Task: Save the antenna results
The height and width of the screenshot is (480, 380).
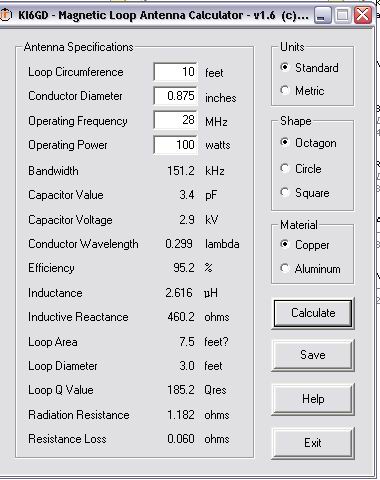Action: click(313, 355)
